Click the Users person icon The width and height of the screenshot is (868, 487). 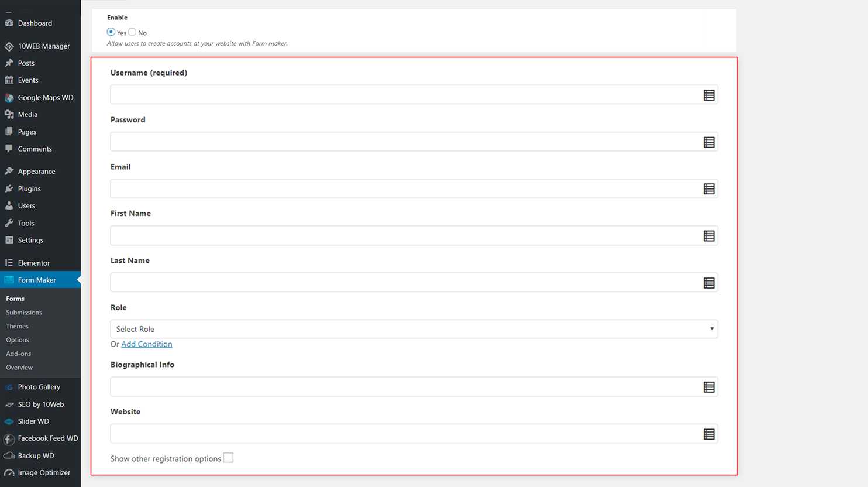[x=9, y=206]
